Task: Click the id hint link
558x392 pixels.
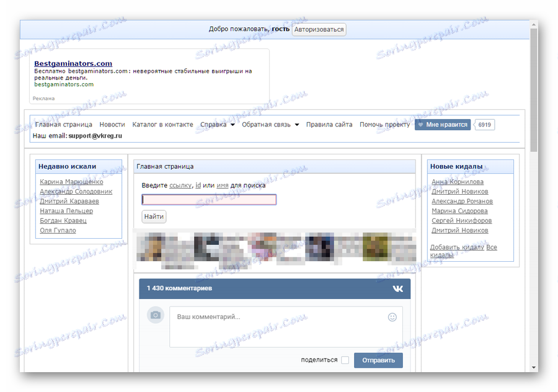Action: 198,185
